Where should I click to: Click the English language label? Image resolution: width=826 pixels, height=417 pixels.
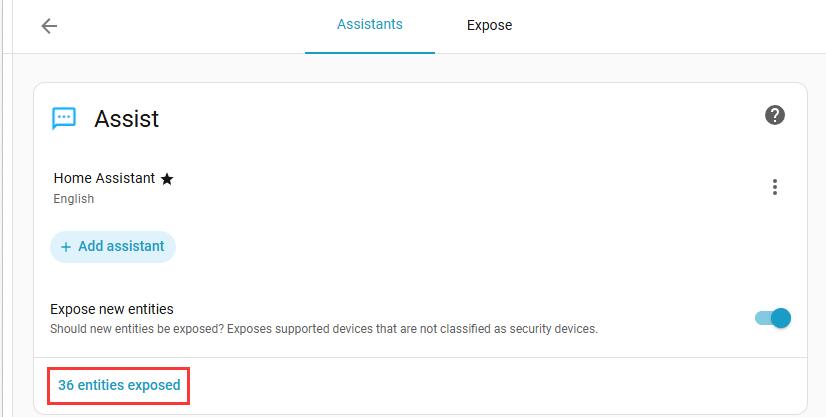coord(74,199)
